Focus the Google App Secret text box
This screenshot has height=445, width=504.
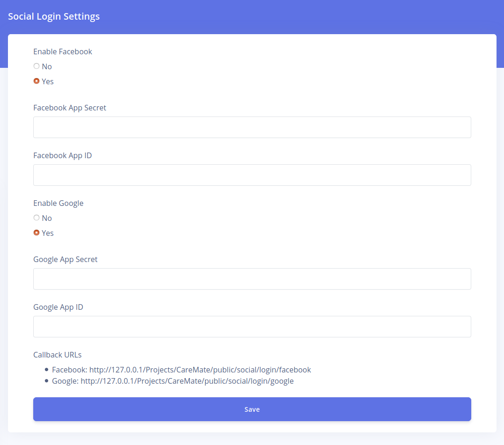coord(252,279)
